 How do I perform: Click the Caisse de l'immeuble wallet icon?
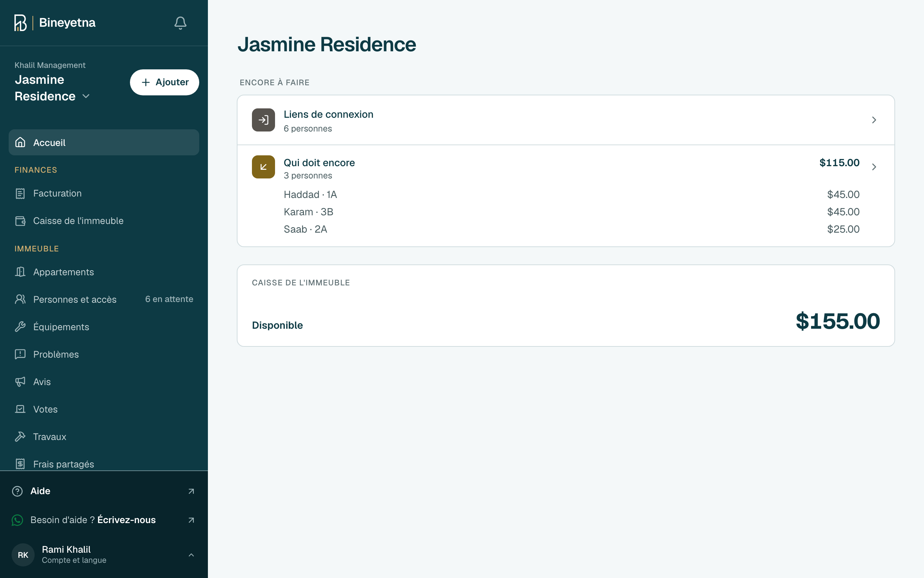[20, 221]
